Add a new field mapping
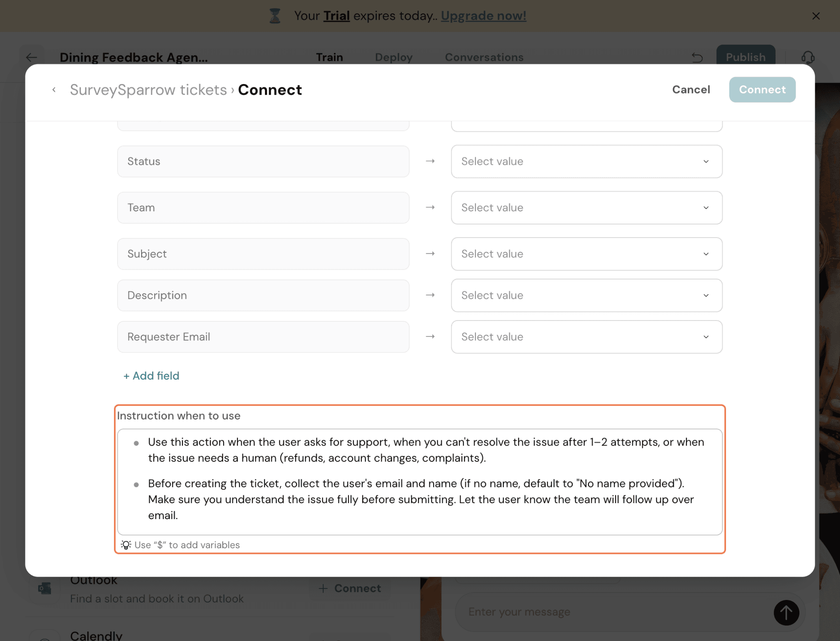This screenshot has height=641, width=840. (x=151, y=376)
